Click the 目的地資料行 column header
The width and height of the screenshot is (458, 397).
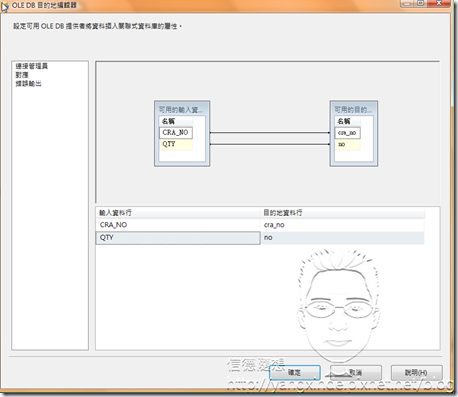[x=343, y=212]
